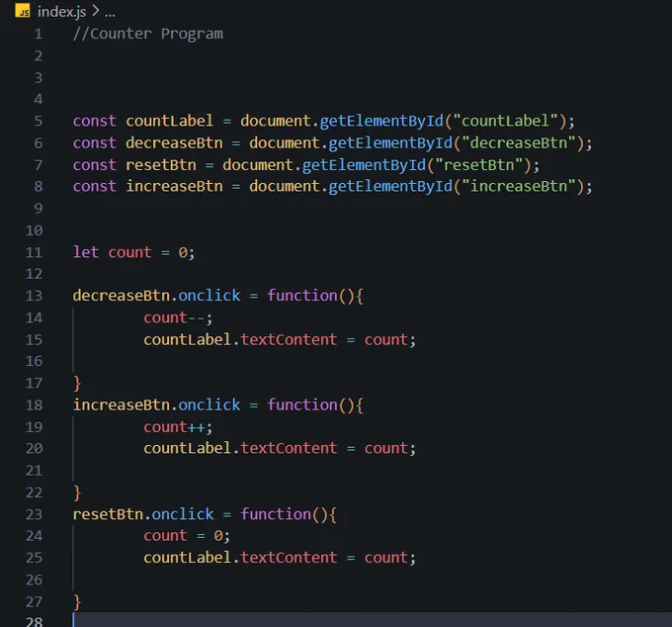672x627 pixels.
Task: Click the "function" keyword on line 18
Action: click(302, 405)
